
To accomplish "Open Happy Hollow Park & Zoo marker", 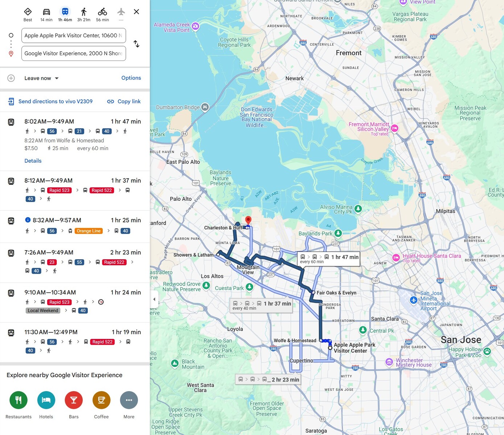I will 487,351.
